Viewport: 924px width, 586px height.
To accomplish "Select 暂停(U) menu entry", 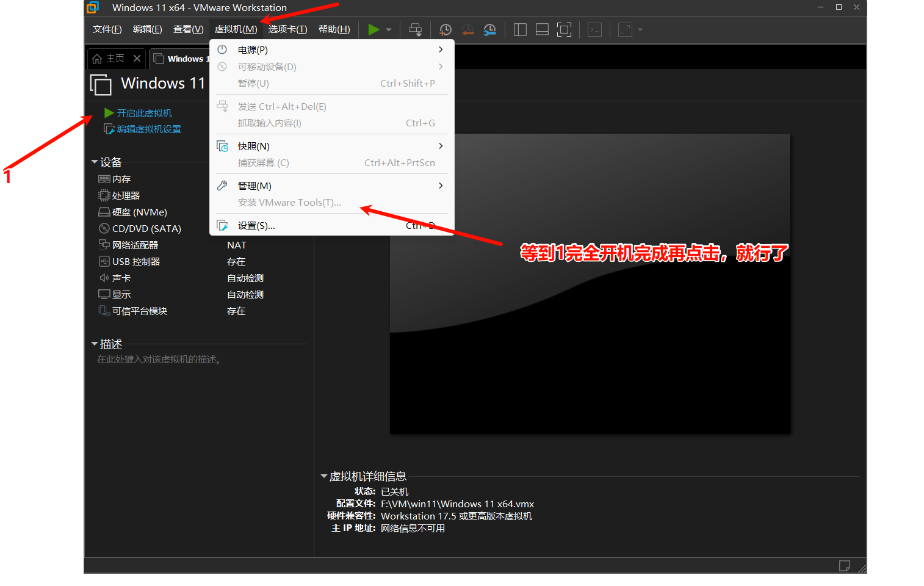I will point(331,83).
